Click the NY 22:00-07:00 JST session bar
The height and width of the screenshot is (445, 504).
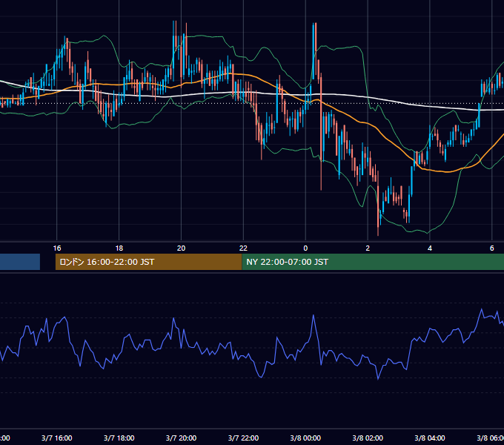pyautogui.click(x=373, y=262)
